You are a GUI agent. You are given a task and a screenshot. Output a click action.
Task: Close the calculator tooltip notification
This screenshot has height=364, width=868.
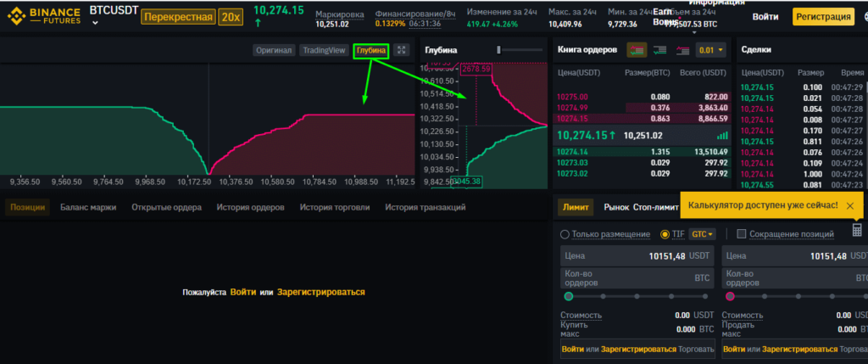coord(849,205)
